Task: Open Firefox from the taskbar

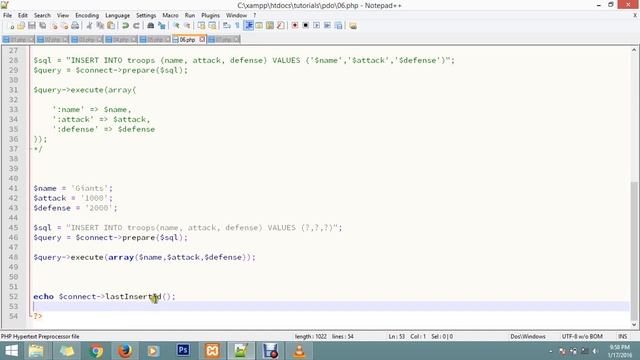Action: click(x=125, y=351)
